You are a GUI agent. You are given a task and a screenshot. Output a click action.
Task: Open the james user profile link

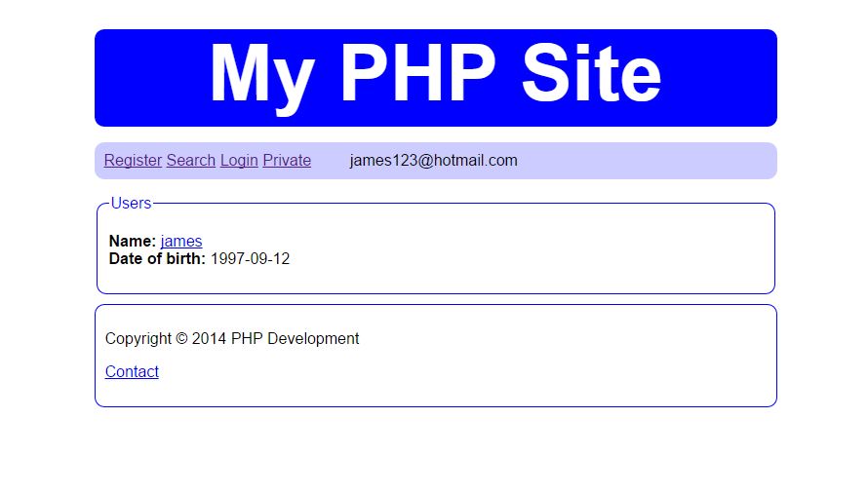click(181, 241)
